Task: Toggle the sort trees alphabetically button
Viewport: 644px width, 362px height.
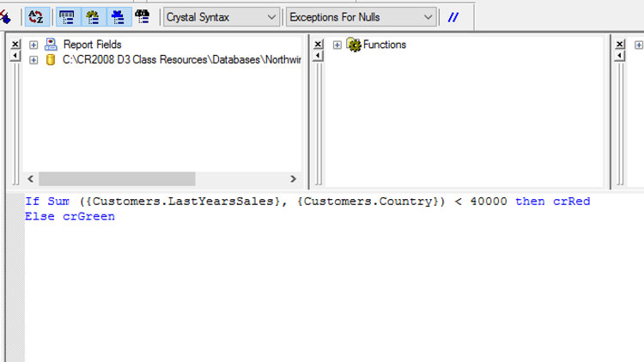Action: point(37,17)
